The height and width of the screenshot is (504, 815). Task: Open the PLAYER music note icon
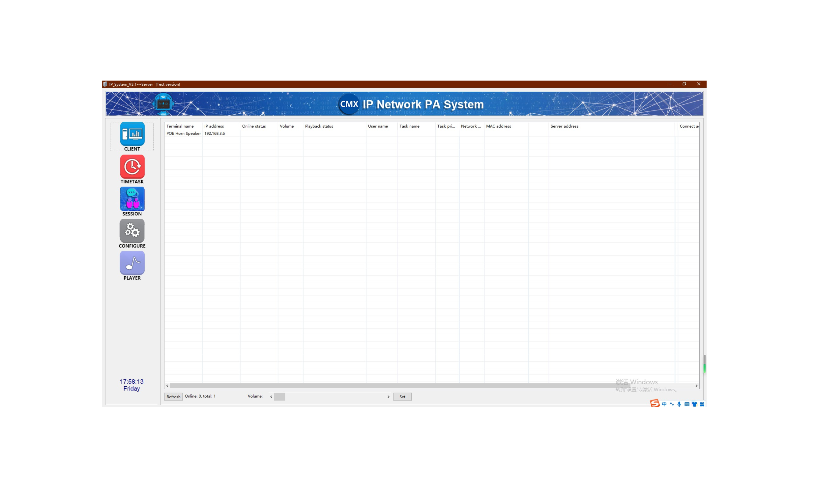click(132, 263)
